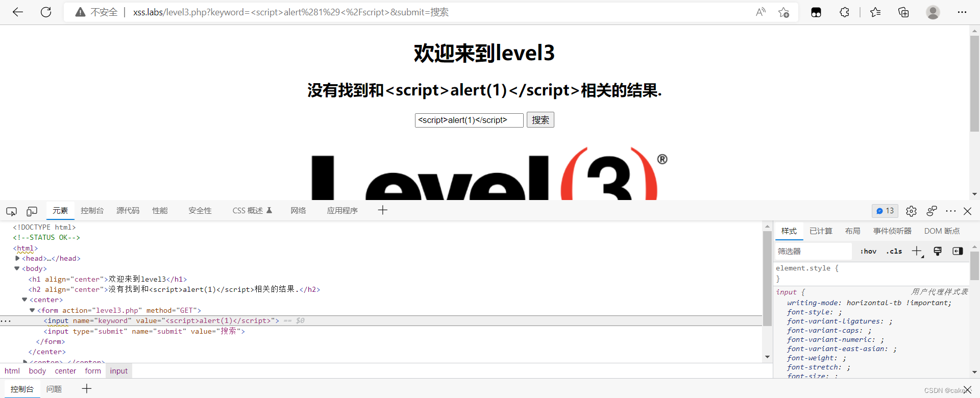The width and height of the screenshot is (980, 398).
Task: Open the 问题 drawer tab
Action: pos(54,389)
